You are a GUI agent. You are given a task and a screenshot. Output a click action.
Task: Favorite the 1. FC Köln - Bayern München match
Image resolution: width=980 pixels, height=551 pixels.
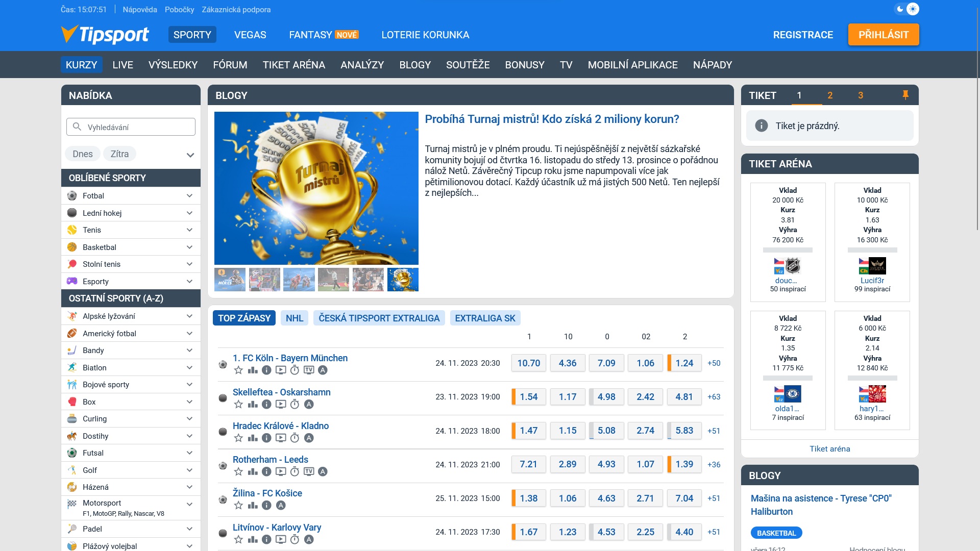coord(238,370)
